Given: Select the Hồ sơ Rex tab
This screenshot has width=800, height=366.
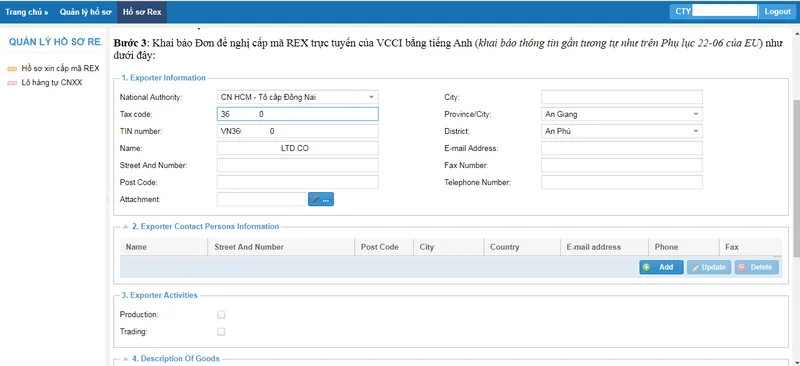Looking at the screenshot, I should [142, 12].
